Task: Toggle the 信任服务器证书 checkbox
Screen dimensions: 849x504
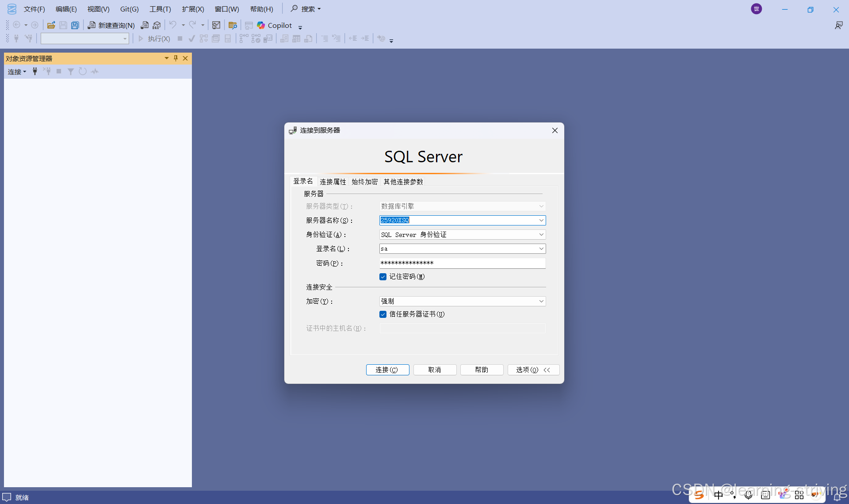Action: 383,314
